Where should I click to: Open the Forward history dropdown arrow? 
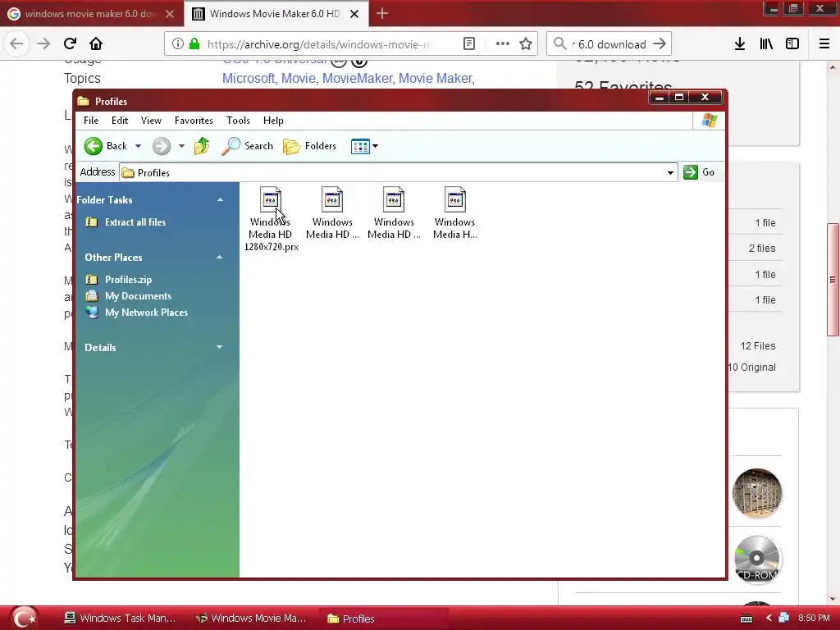181,146
